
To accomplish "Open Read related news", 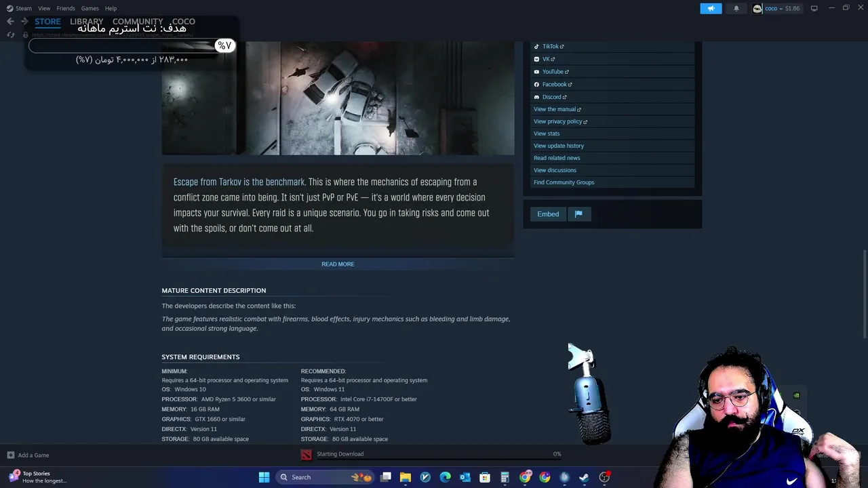I will coord(557,158).
